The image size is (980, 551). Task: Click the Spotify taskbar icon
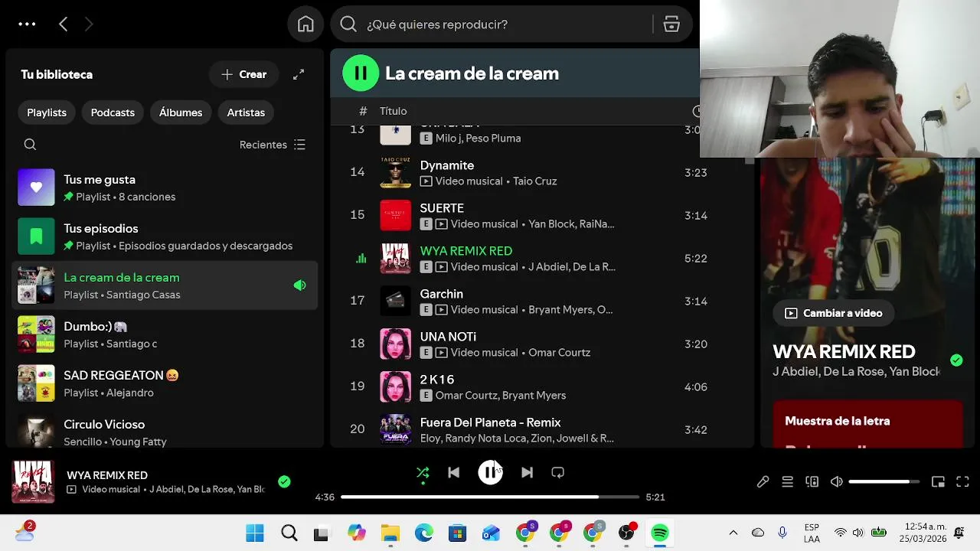pos(659,533)
